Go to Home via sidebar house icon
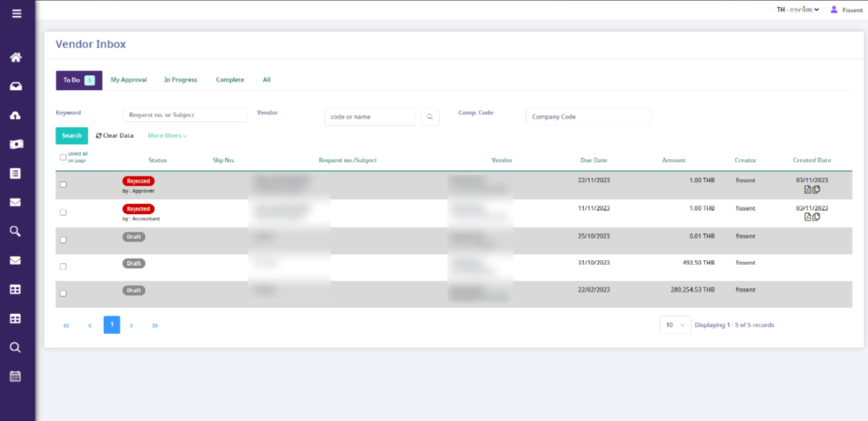868x421 pixels. [x=16, y=58]
